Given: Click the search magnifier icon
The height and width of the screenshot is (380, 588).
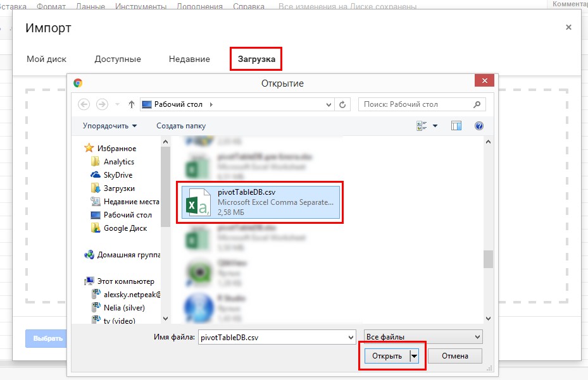Looking at the screenshot, I should 477,104.
